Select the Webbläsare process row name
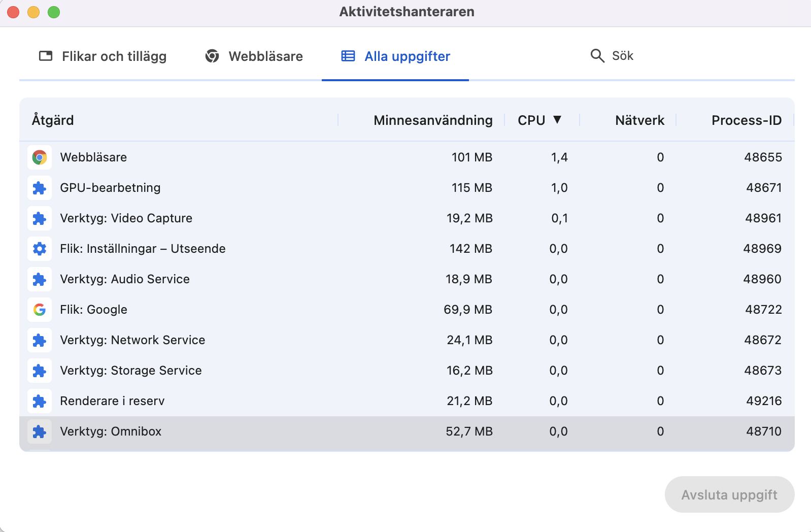 pyautogui.click(x=93, y=157)
